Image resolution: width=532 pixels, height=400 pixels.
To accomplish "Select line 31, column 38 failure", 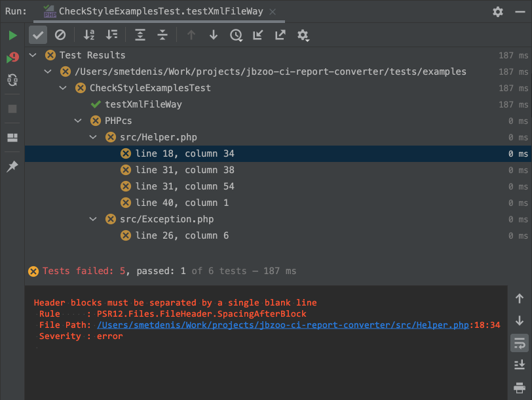I will 278,170.
